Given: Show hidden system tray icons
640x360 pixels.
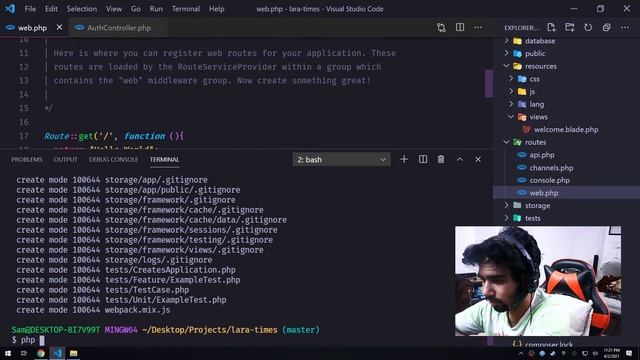Looking at the screenshot, I should [x=521, y=353].
